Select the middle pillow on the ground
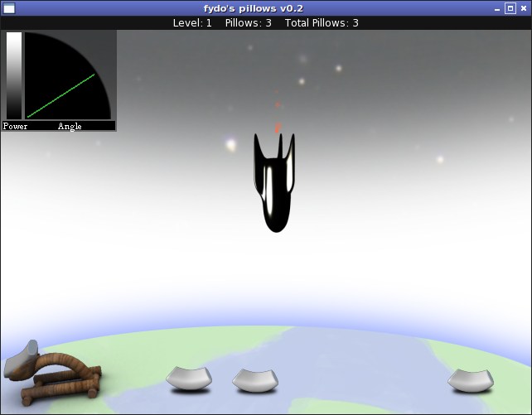532x415 pixels. [x=255, y=380]
